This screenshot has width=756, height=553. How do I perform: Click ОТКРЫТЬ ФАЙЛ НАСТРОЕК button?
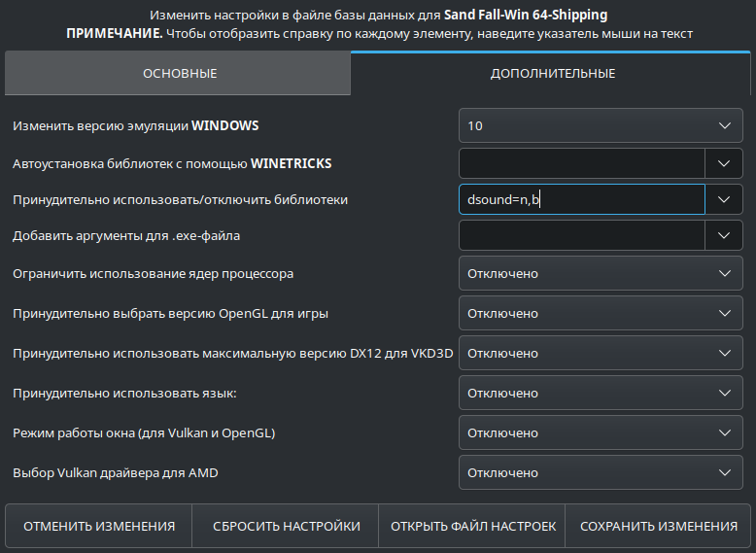(472, 526)
